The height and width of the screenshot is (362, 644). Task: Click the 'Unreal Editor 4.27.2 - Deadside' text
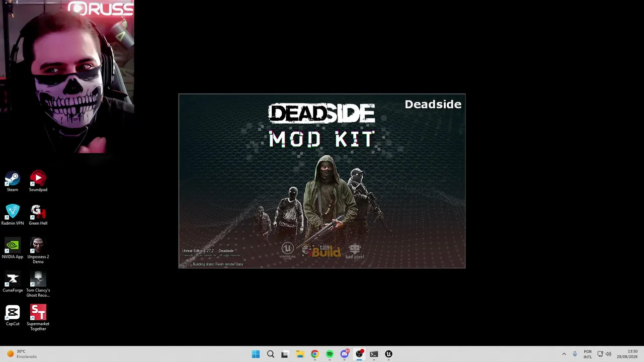click(x=208, y=250)
